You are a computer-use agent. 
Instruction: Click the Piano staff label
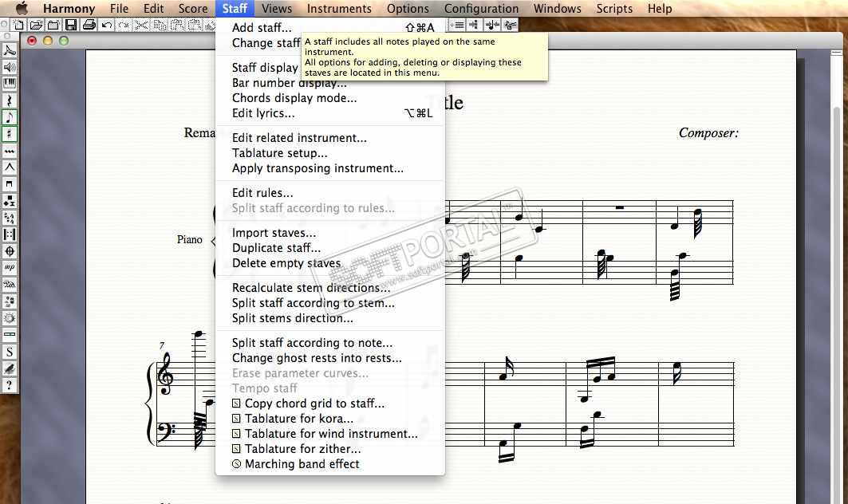click(x=189, y=239)
